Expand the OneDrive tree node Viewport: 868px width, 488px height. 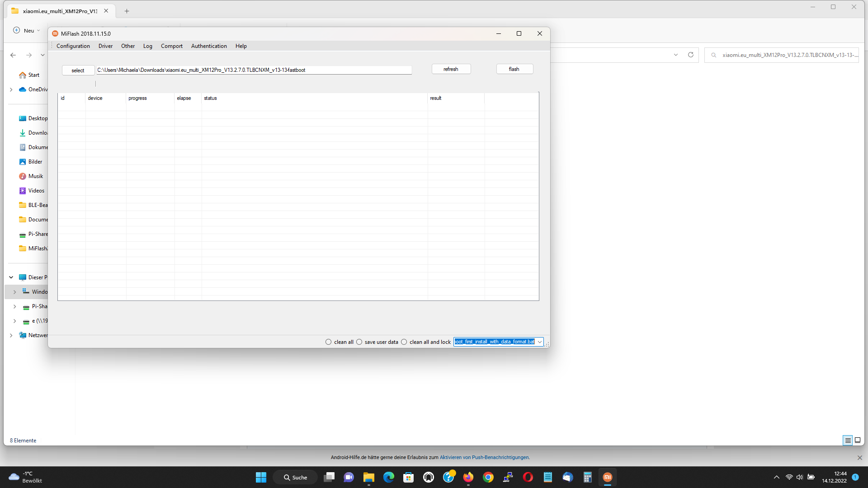pos(11,89)
